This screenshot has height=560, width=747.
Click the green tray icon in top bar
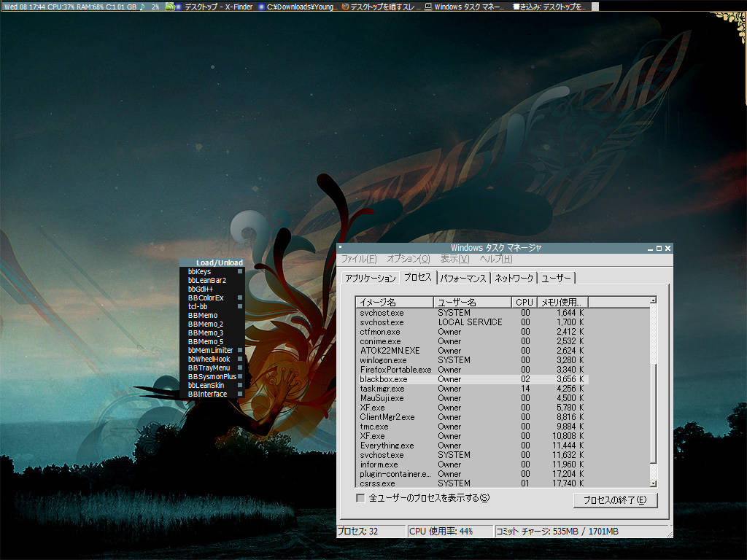(169, 7)
